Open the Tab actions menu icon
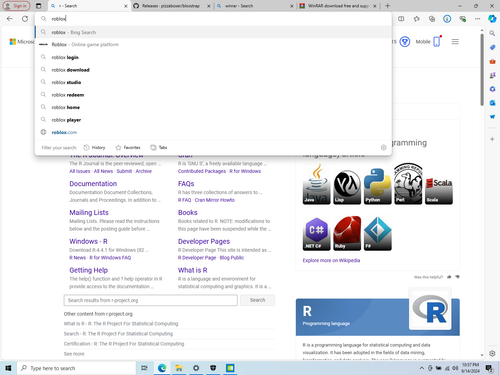The width and height of the screenshot is (500, 375). point(39,6)
